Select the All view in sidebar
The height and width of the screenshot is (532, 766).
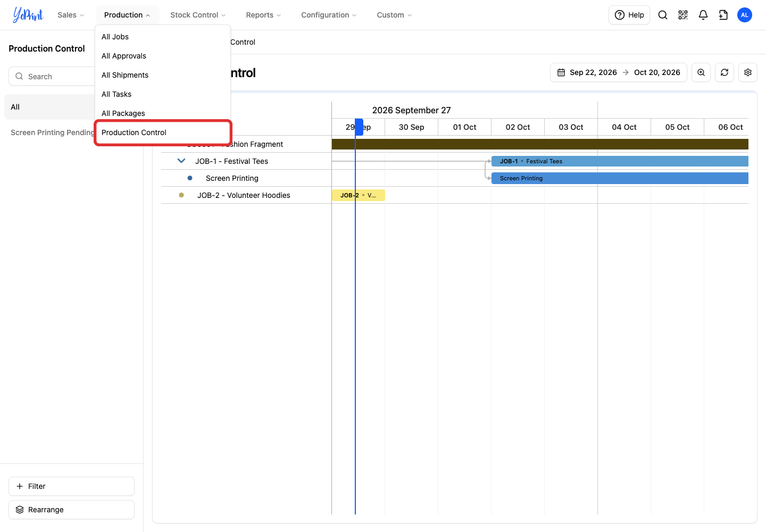[49, 107]
